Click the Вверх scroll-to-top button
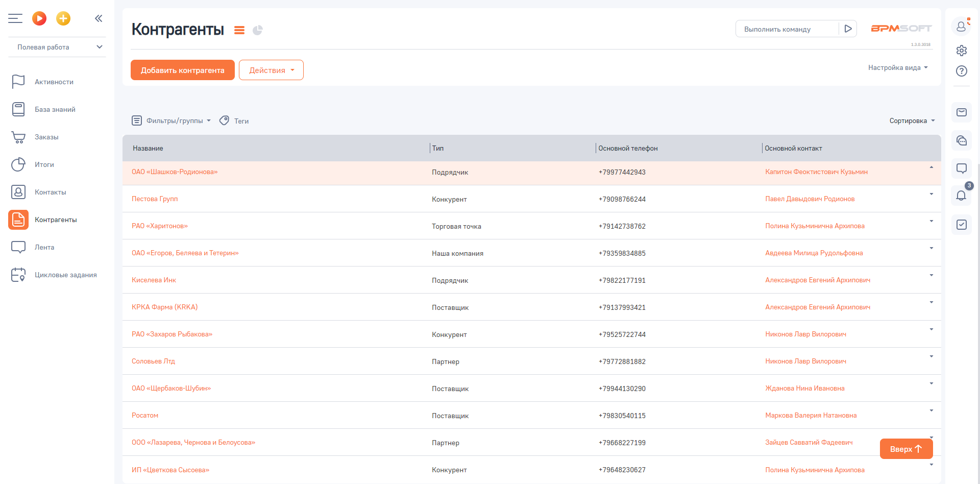 [906, 449]
